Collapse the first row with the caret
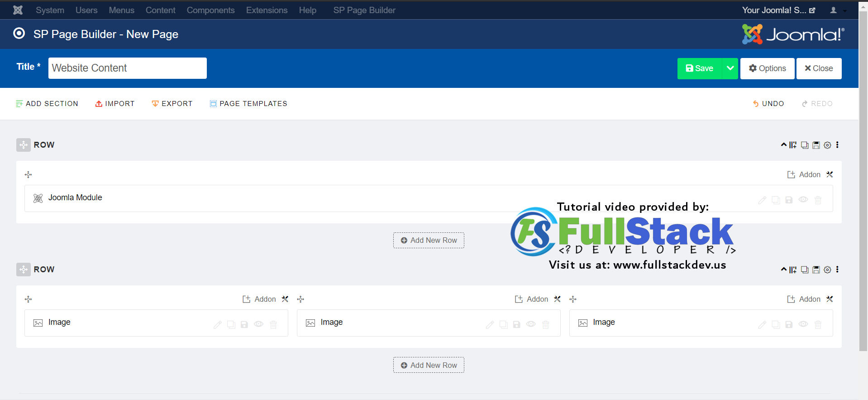Image resolution: width=868 pixels, height=400 pixels. coord(784,145)
